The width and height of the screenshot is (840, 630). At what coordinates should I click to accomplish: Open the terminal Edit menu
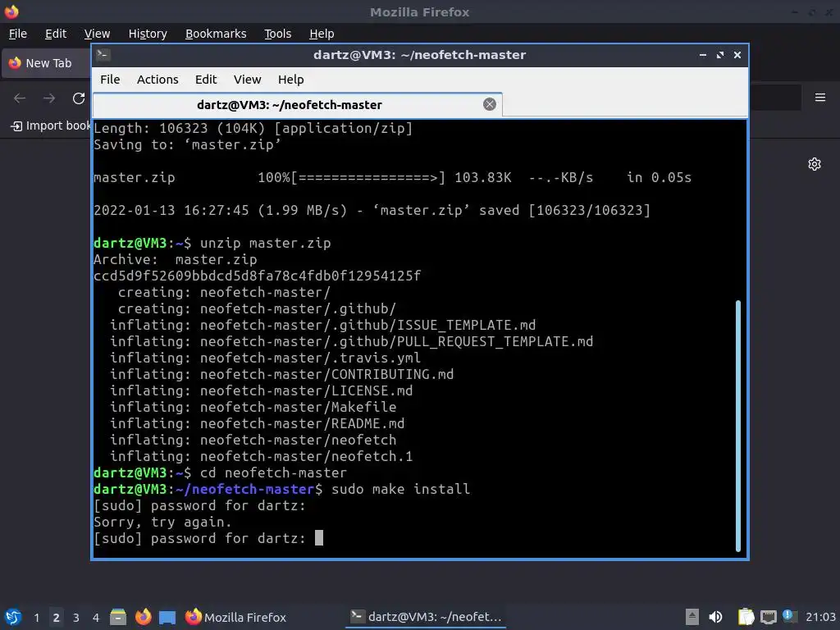(x=206, y=80)
